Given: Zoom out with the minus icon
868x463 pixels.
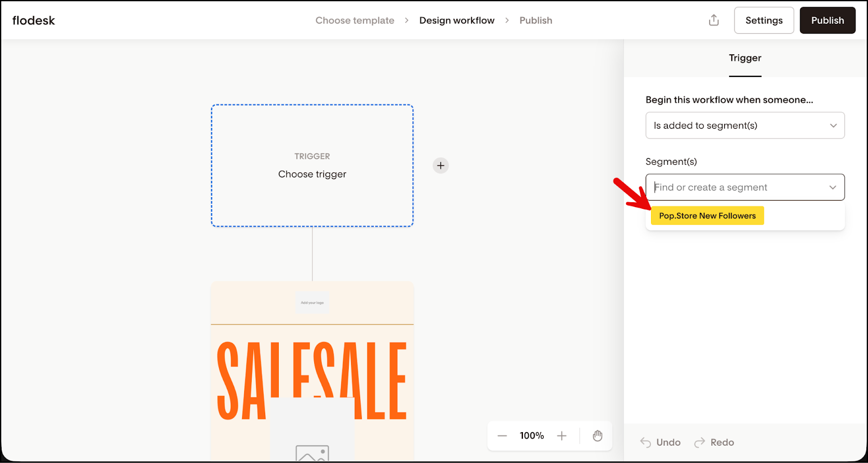Looking at the screenshot, I should [x=502, y=436].
